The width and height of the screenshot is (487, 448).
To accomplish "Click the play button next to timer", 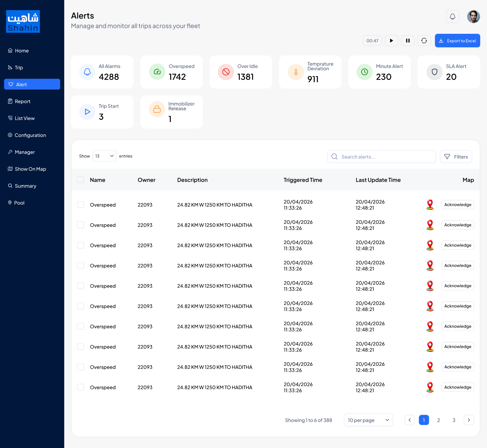I will click(391, 41).
